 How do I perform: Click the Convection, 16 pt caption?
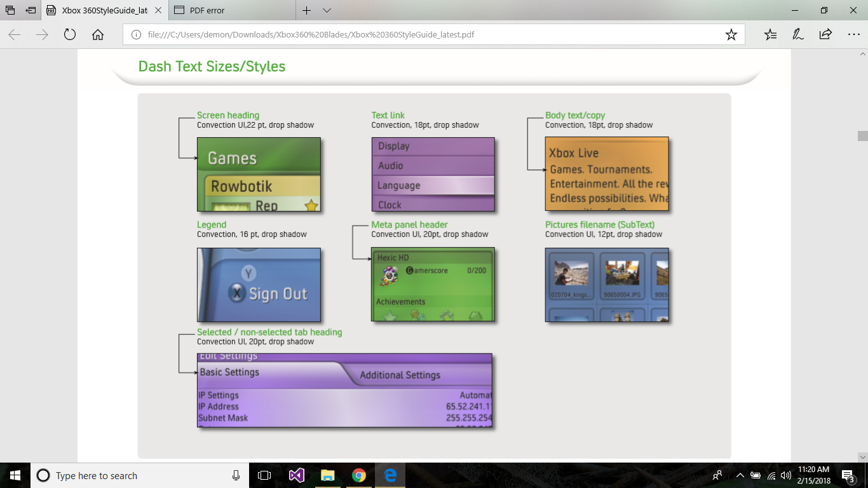coord(252,234)
